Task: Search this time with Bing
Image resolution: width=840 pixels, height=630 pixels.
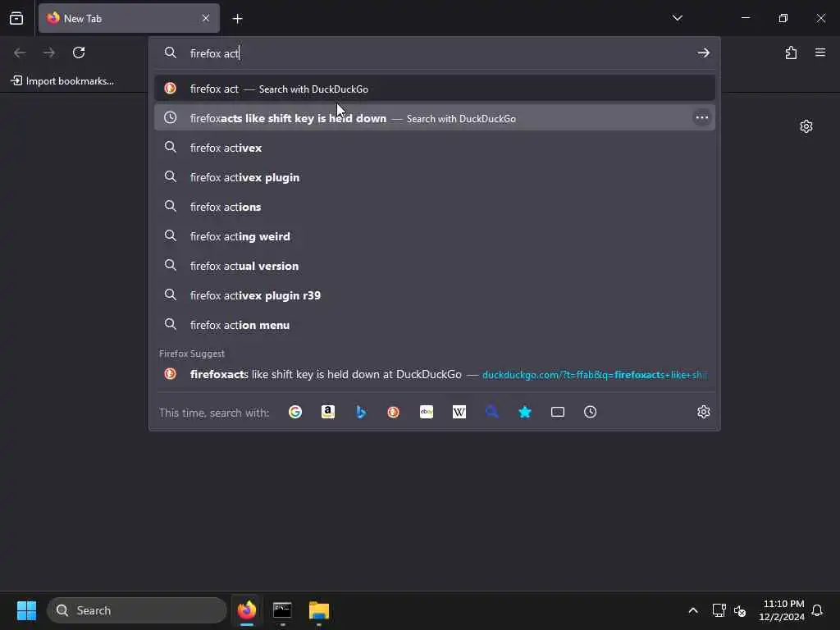Action: 361,412
